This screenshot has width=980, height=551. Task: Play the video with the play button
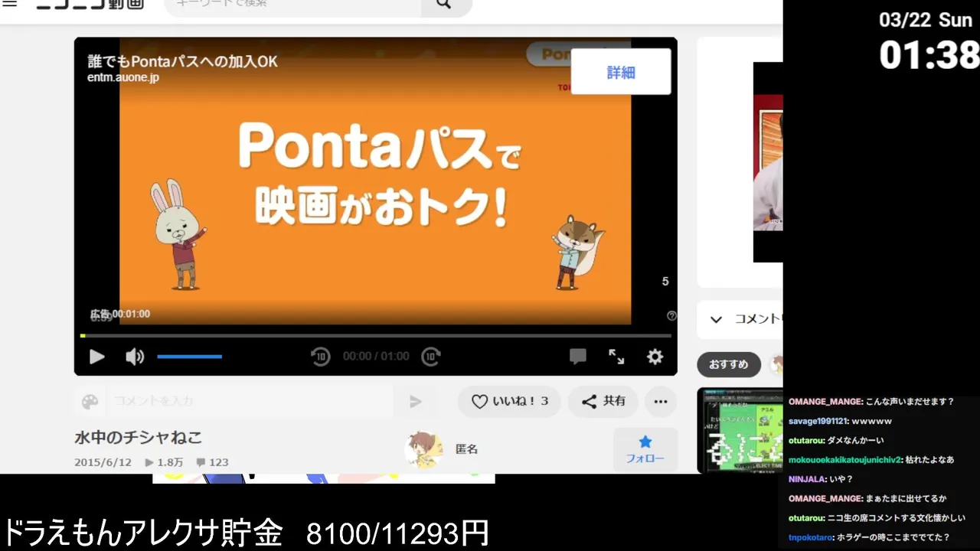96,357
